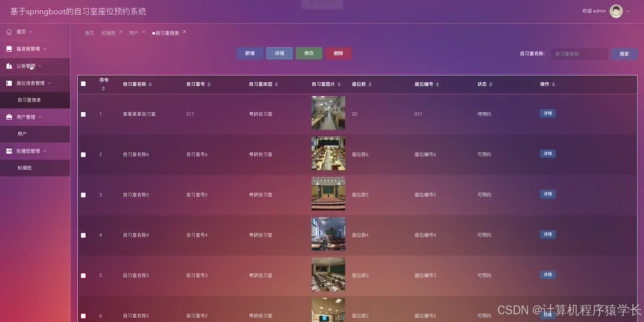The width and height of the screenshot is (644, 322).
Task: Open the thumbnail image of 某某某某自习室
Action: point(328,113)
